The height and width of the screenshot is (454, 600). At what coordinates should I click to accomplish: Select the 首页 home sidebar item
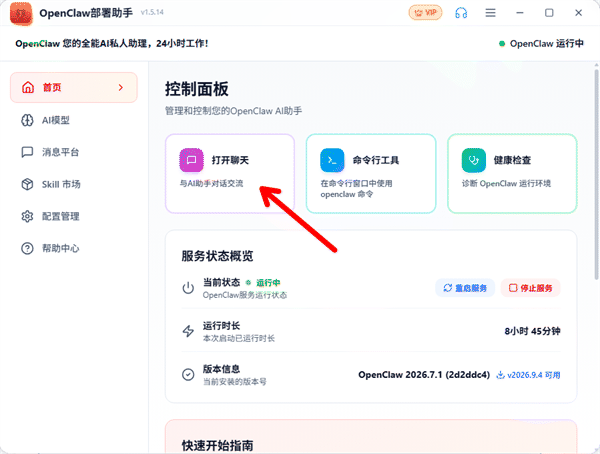[73, 87]
